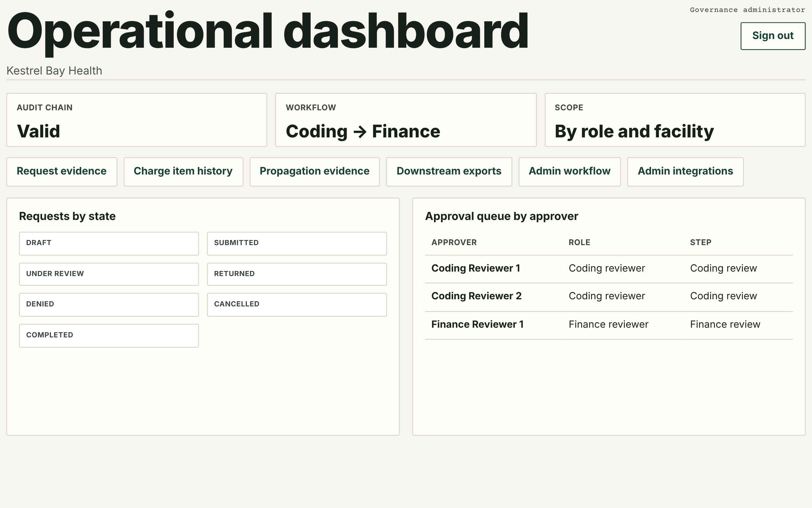Click the COMPLETED state box
Viewport: 812px width, 508px height.
click(x=109, y=335)
